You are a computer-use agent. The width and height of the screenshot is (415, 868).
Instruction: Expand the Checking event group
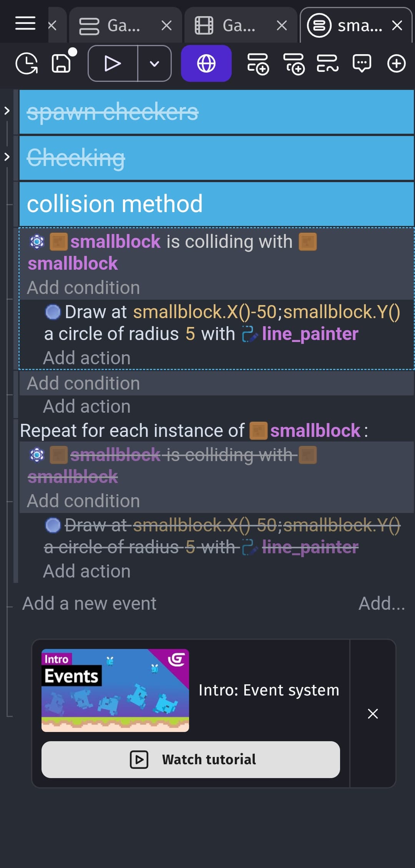[x=7, y=157]
